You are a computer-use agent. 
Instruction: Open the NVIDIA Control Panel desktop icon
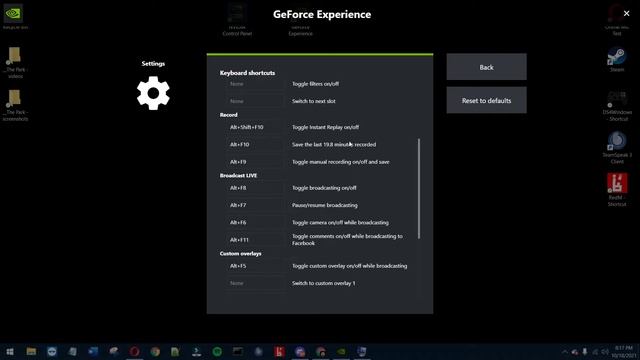coord(237,20)
